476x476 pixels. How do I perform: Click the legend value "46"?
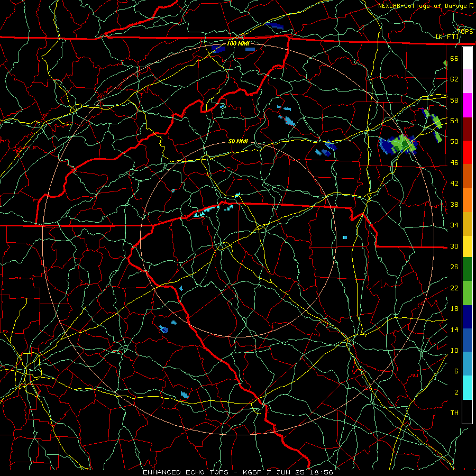[x=454, y=163]
